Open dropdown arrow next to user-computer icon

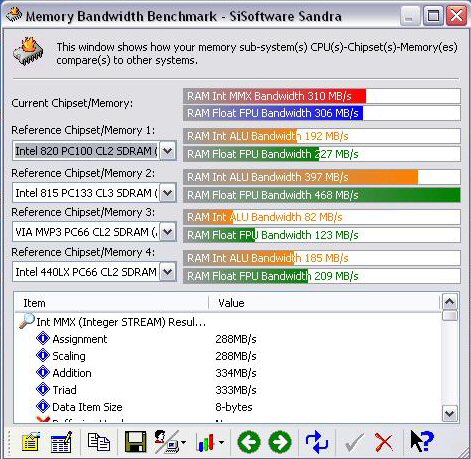183,443
